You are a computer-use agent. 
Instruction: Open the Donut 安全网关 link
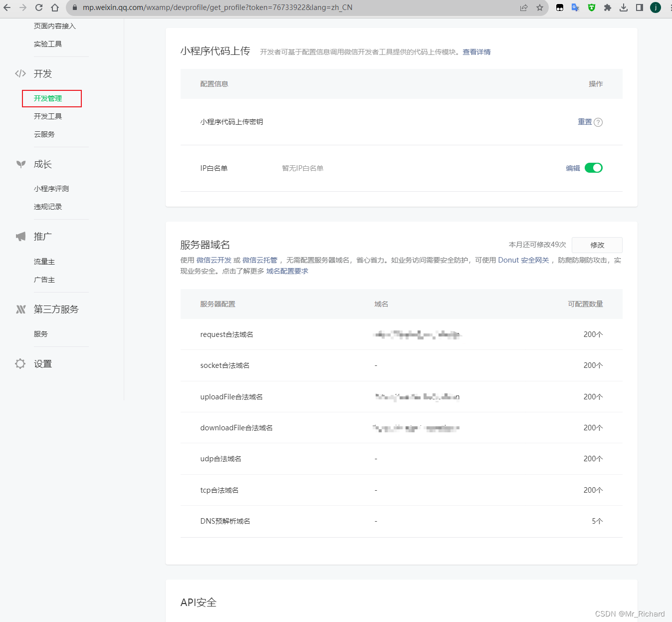[523, 260]
